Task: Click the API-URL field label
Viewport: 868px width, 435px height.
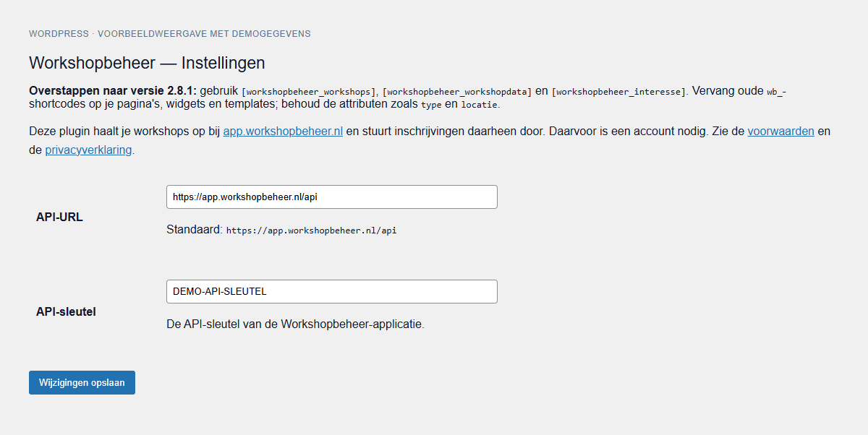Action: (x=59, y=217)
